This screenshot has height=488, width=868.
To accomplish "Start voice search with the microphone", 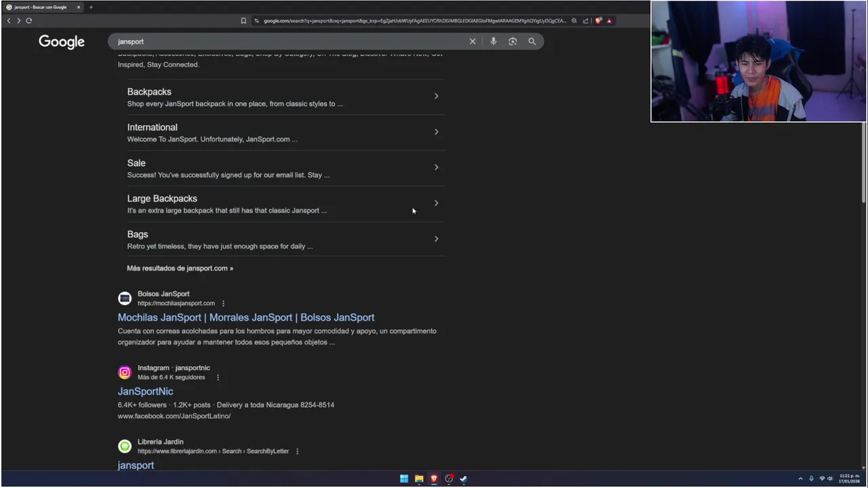I will (493, 41).
